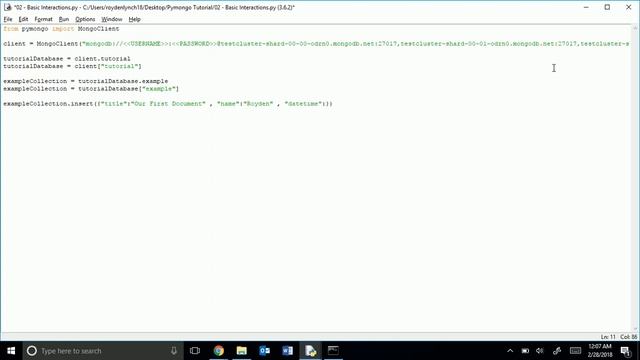Click the line 'exampleCollection = tutorialDatabase.example'
This screenshot has height=360, width=640.
click(86, 81)
